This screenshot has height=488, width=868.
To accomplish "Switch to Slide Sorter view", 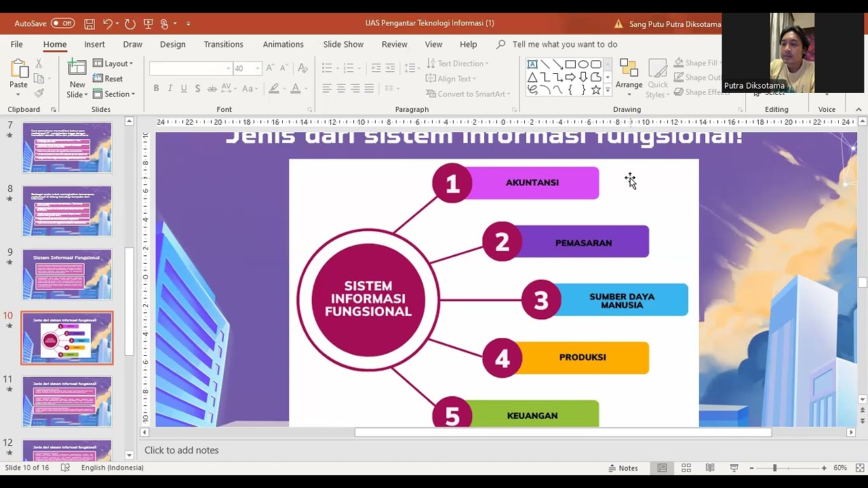I will [686, 468].
